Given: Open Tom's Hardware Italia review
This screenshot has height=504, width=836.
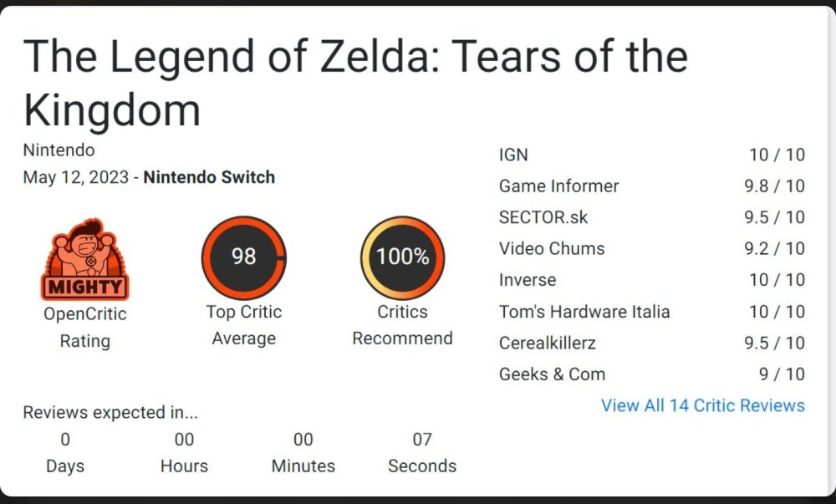Looking at the screenshot, I should (651, 312).
